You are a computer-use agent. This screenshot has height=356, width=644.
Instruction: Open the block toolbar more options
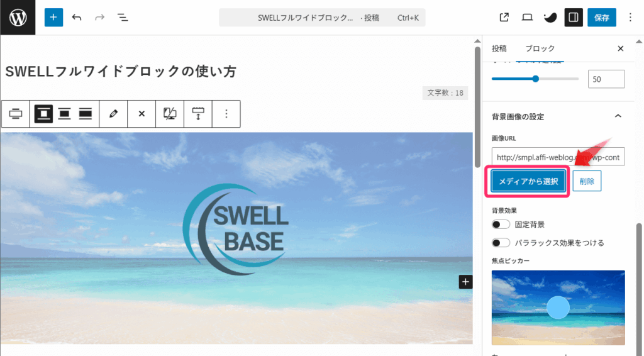click(226, 114)
